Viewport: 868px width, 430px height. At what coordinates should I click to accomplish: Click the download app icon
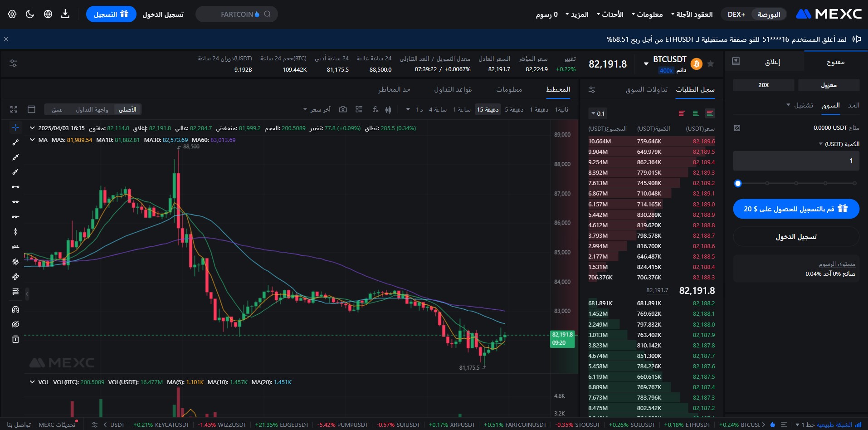tap(65, 14)
